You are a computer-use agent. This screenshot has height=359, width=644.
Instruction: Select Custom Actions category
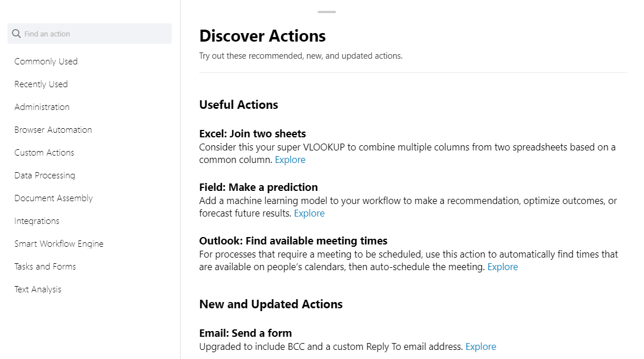[x=44, y=153]
